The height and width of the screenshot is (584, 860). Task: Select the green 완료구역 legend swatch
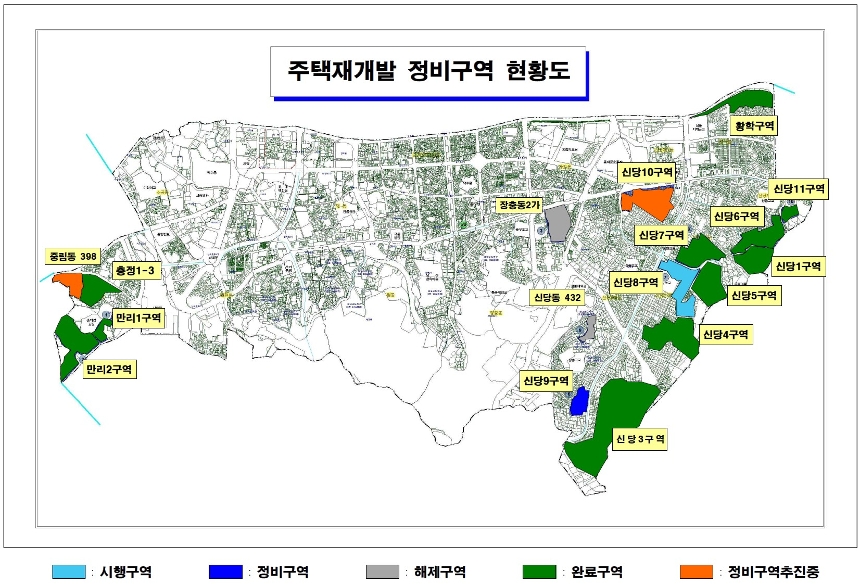pos(539,572)
